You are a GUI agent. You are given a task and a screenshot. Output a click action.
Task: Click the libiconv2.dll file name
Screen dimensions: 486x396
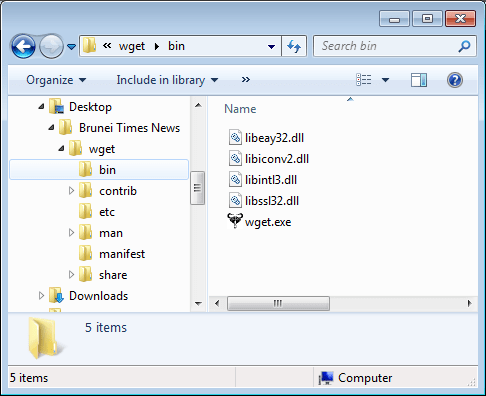click(277, 159)
